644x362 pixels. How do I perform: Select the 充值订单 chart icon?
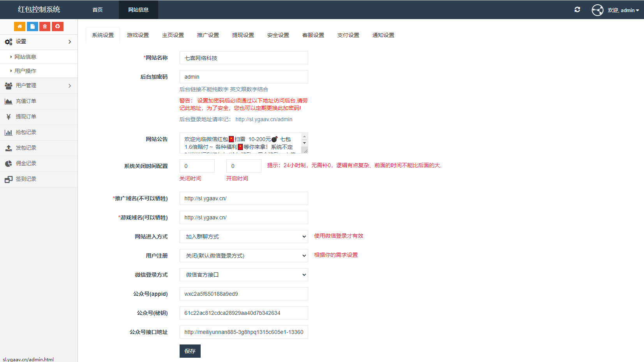tap(8, 101)
